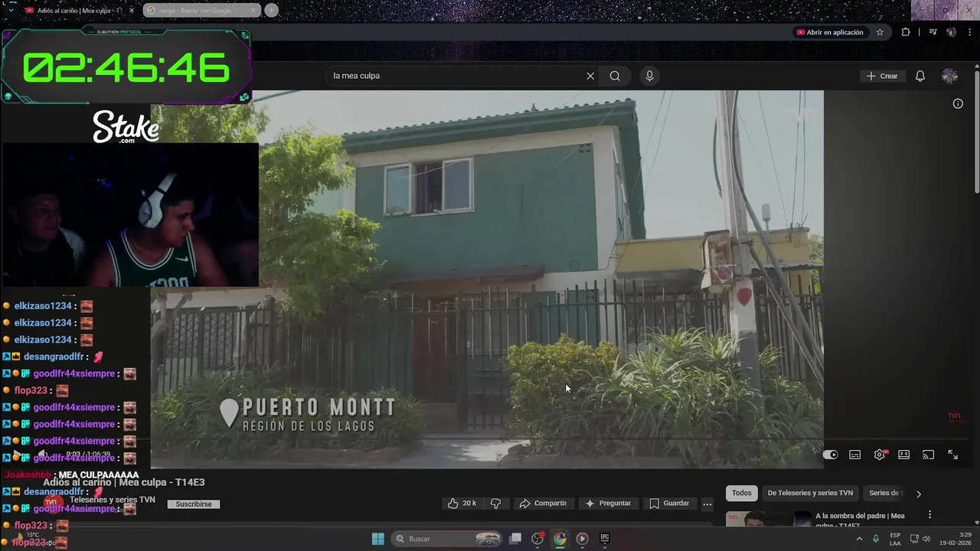Click the Crear button
This screenshot has height=551, width=980.
tap(882, 76)
